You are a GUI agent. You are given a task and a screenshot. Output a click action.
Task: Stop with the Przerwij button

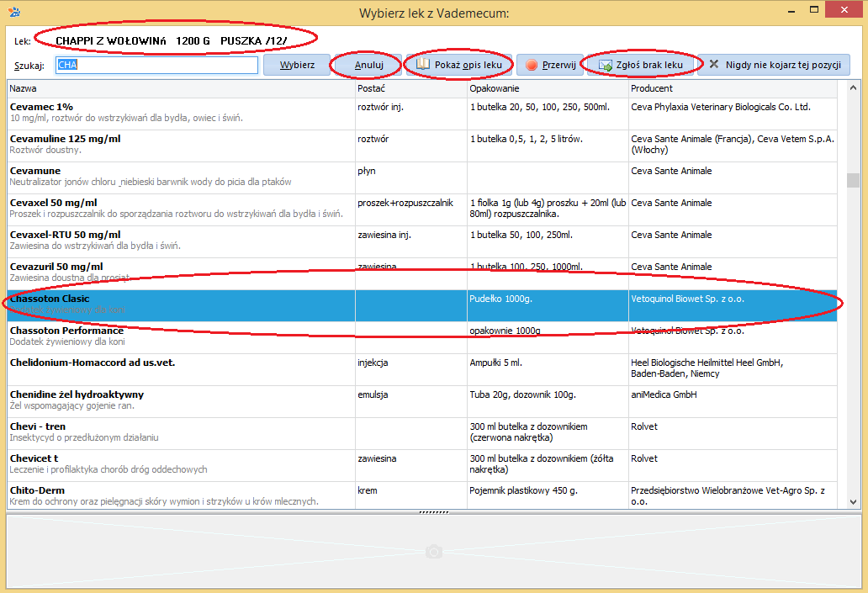coord(550,65)
